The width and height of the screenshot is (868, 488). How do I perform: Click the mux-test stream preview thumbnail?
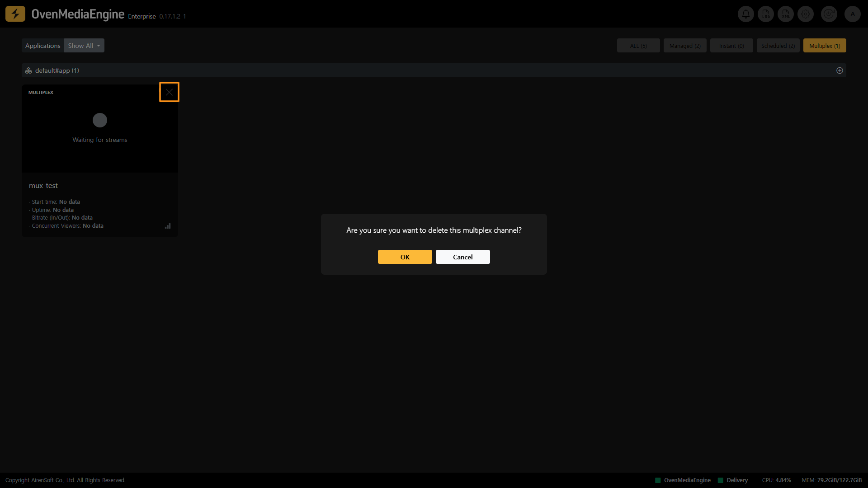pyautogui.click(x=99, y=129)
